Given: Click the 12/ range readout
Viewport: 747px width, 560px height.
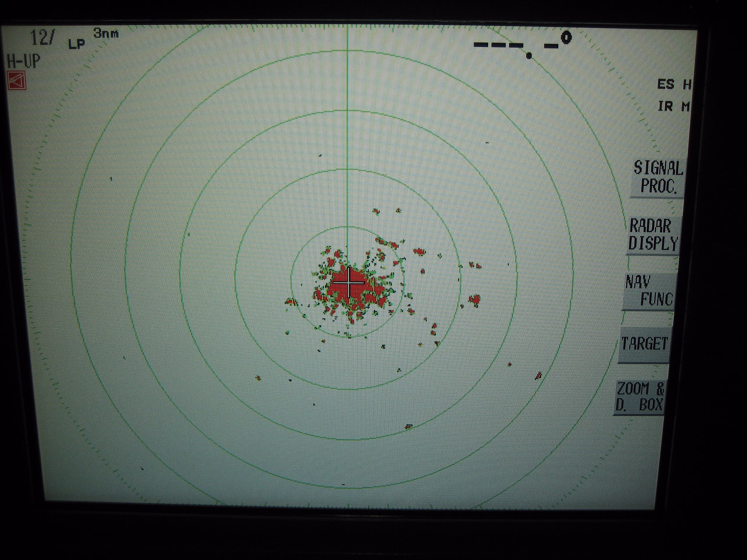Looking at the screenshot, I should (x=42, y=37).
